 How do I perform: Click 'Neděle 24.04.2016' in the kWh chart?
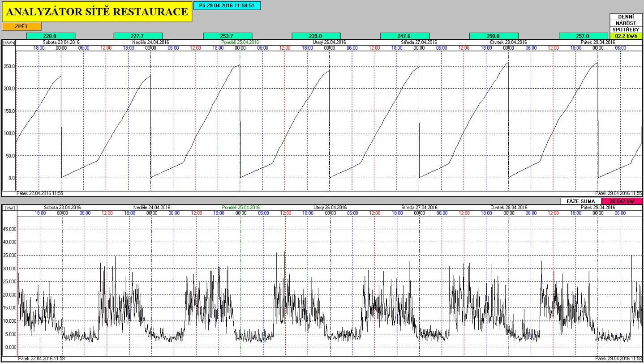pyautogui.click(x=150, y=42)
